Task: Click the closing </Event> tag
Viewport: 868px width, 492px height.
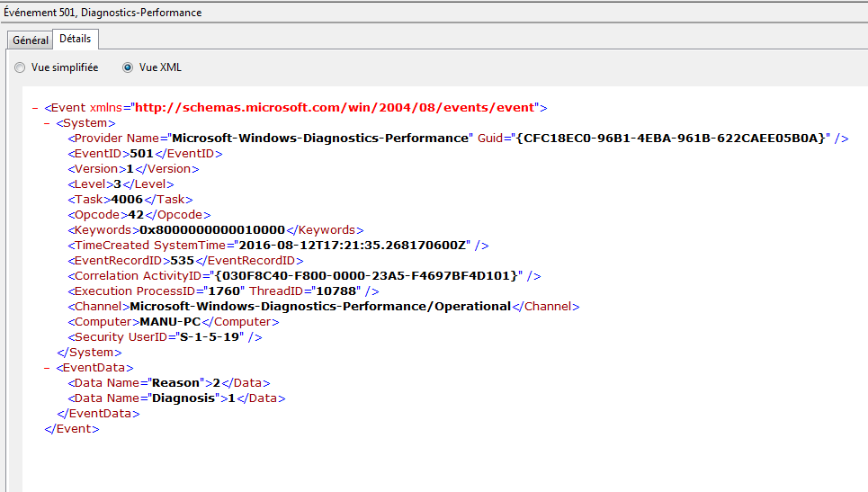Action: (x=72, y=429)
